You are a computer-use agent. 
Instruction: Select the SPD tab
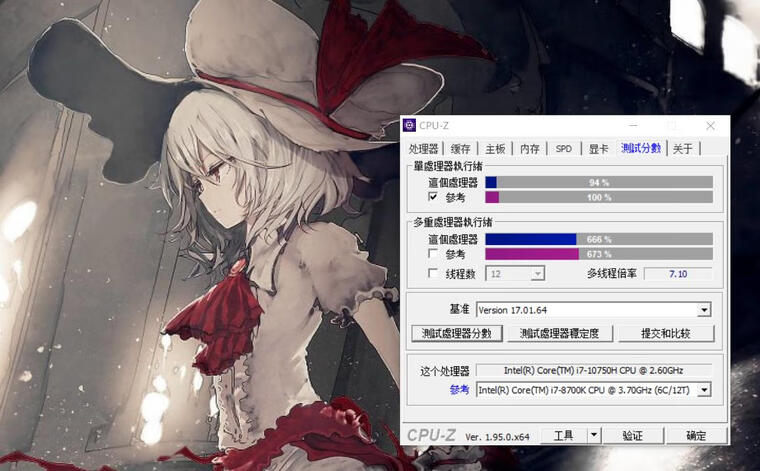(564, 149)
